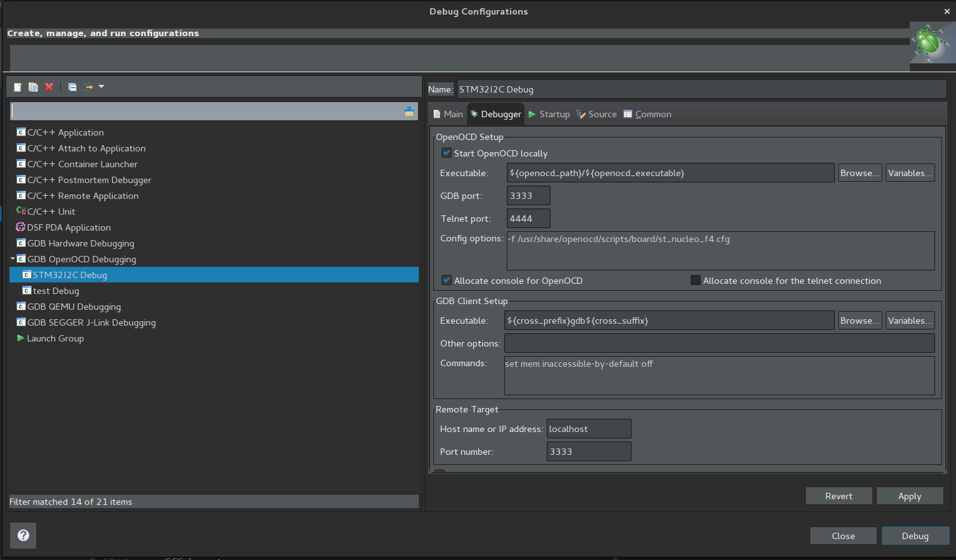Open the Common tab

(x=647, y=114)
